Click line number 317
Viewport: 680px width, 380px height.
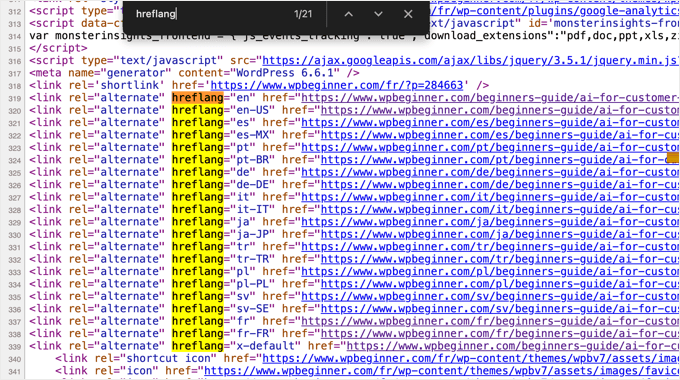point(15,74)
